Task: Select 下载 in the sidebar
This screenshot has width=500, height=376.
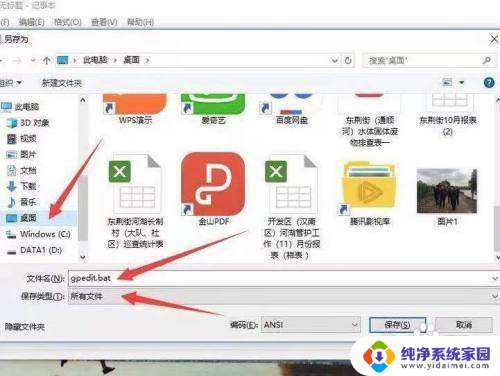Action: (x=22, y=186)
